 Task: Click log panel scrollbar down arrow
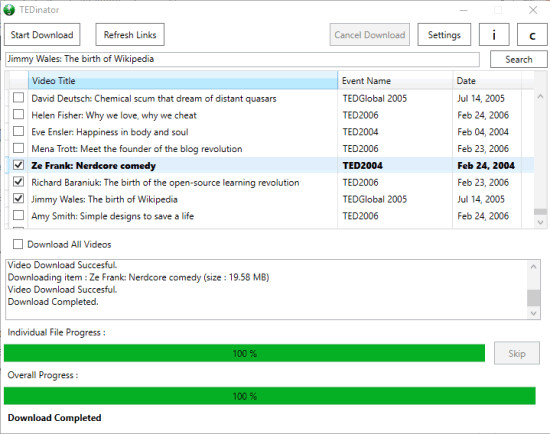click(534, 313)
